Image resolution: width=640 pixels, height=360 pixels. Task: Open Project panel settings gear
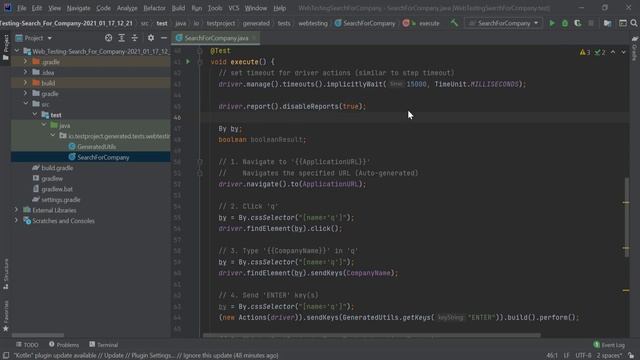(151, 38)
